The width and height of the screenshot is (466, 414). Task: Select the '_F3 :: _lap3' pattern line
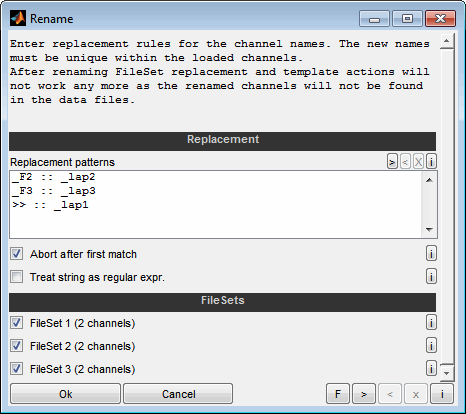point(54,191)
